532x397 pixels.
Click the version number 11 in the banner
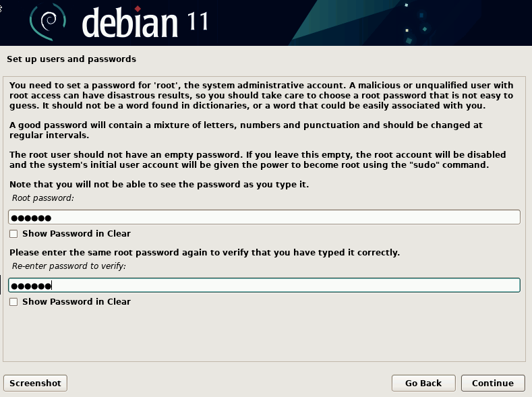click(x=195, y=22)
